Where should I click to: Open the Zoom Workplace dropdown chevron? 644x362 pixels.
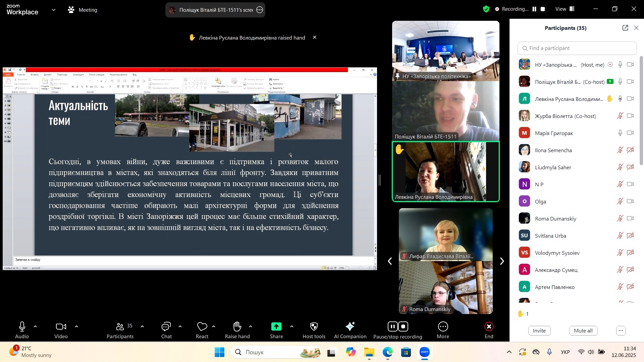[x=54, y=10]
